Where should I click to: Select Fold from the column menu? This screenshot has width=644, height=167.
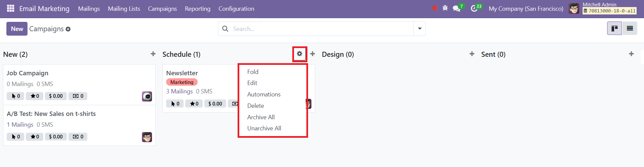point(253,72)
